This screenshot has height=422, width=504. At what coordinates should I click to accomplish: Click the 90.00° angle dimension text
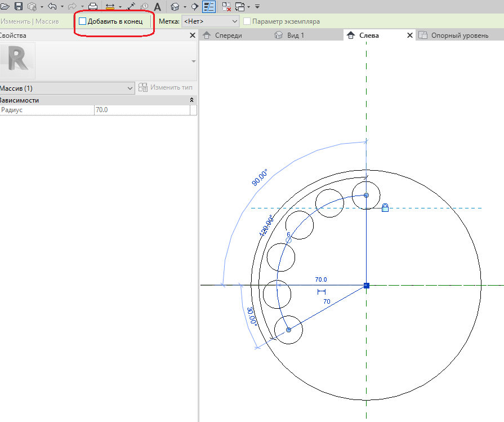point(260,177)
